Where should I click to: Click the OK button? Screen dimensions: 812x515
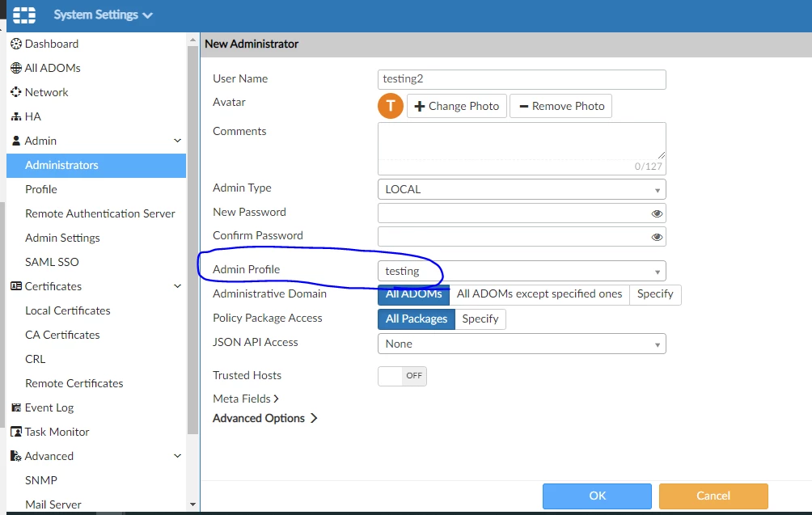(597, 496)
